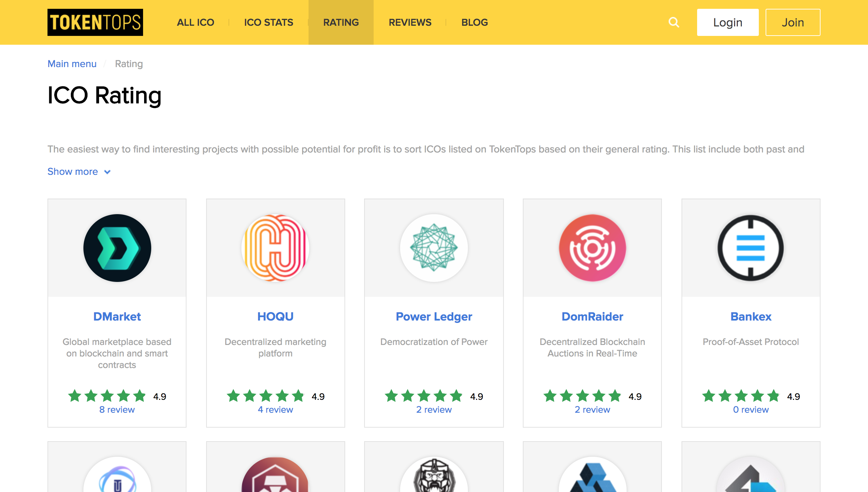Click the DMarket project logo
868x492 pixels.
117,248
